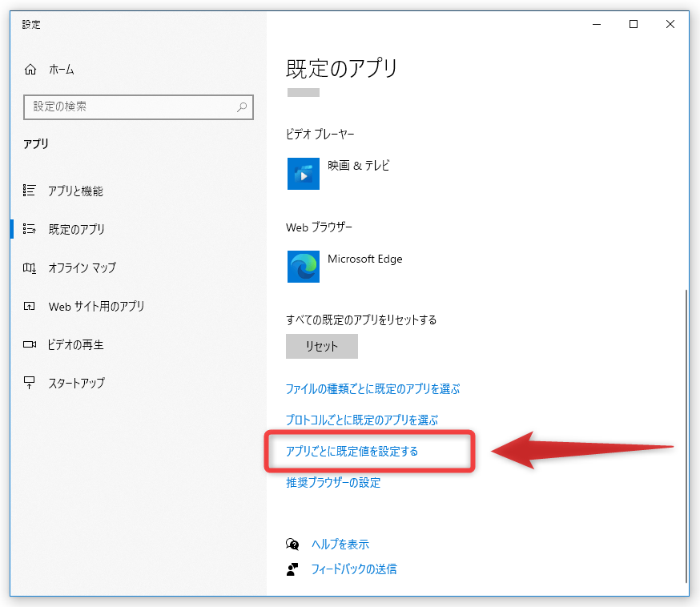This screenshot has height=607, width=700.
Task: Open ファイルの種類ごとに既定のアプリを選ぶ link
Action: (372, 388)
